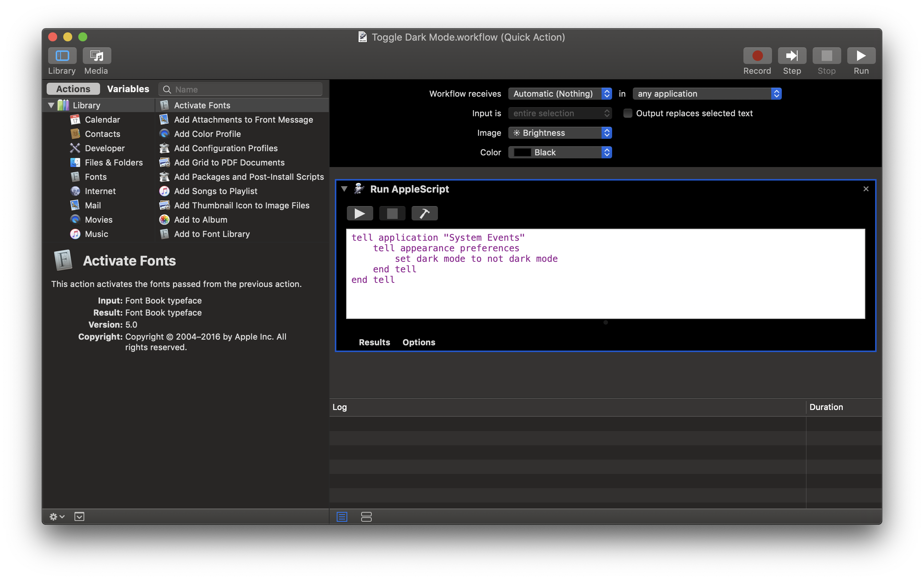Show the log view
This screenshot has height=580, width=924.
coord(342,517)
